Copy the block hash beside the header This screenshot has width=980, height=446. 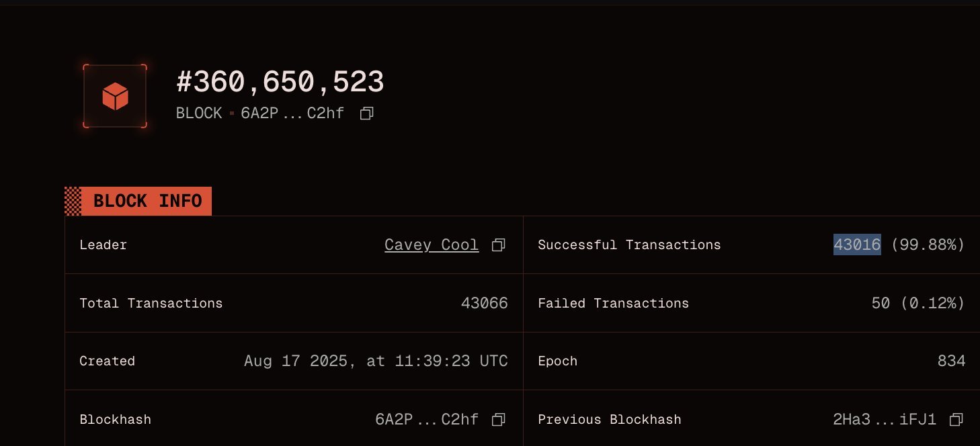(x=366, y=113)
